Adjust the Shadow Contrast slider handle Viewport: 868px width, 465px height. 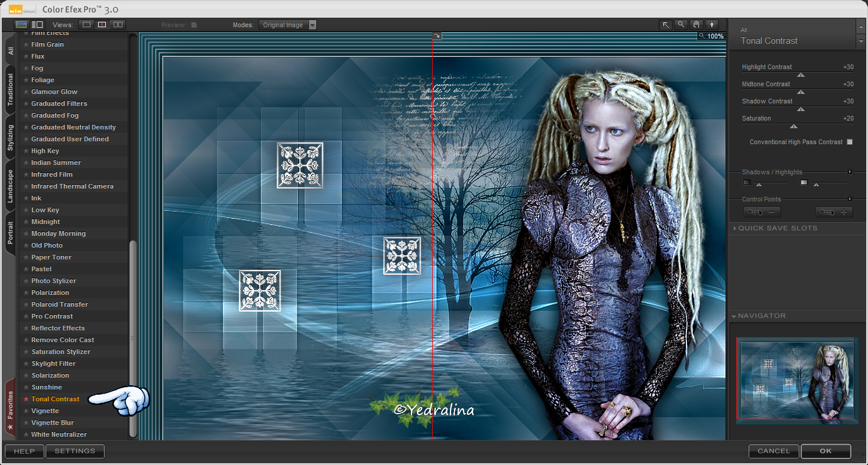click(801, 109)
